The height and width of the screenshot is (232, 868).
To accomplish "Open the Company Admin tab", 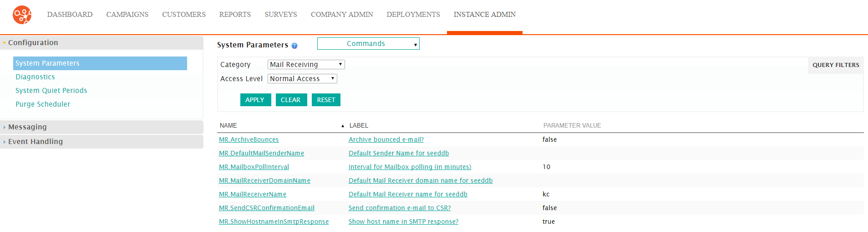I will pyautogui.click(x=342, y=15).
